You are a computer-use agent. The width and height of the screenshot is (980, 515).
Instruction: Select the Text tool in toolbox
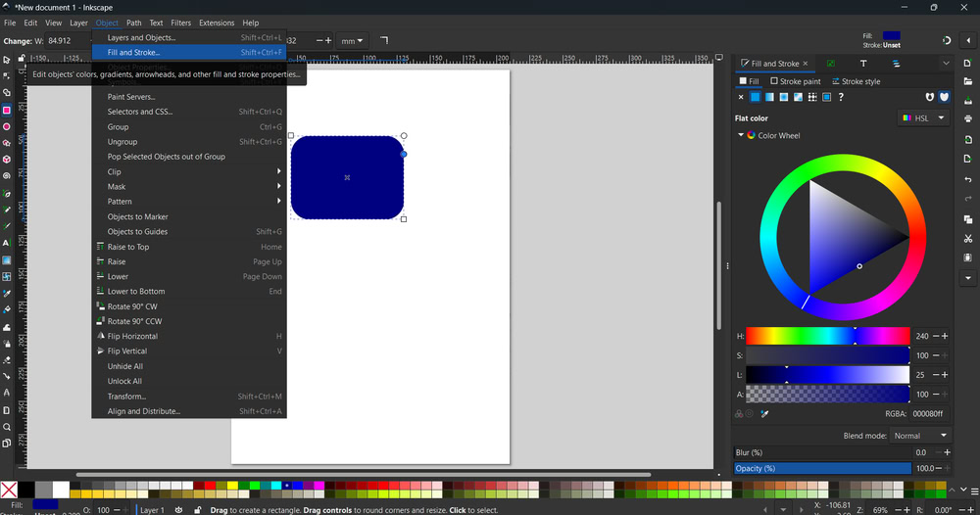pyautogui.click(x=6, y=243)
